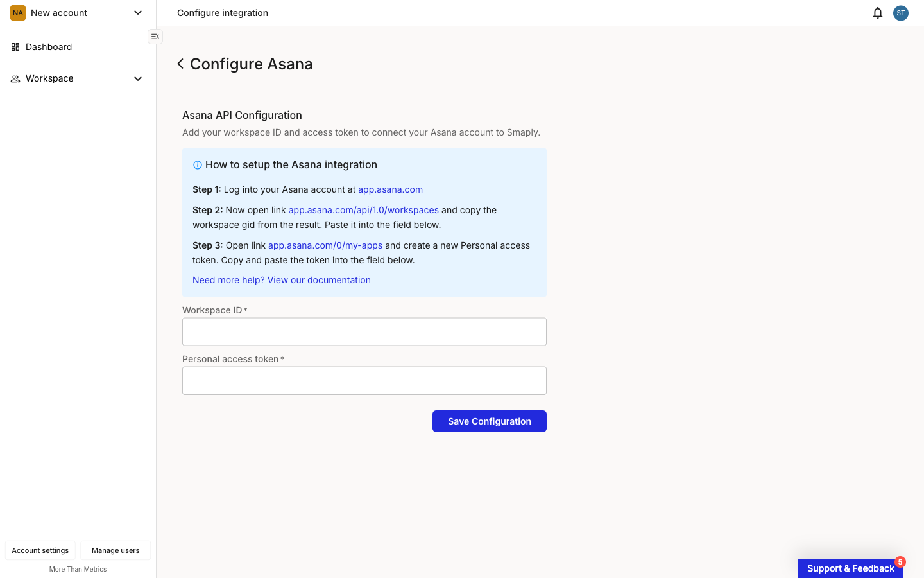Click the Save Configuration button
Viewport: 924px width, 578px height.
point(490,421)
